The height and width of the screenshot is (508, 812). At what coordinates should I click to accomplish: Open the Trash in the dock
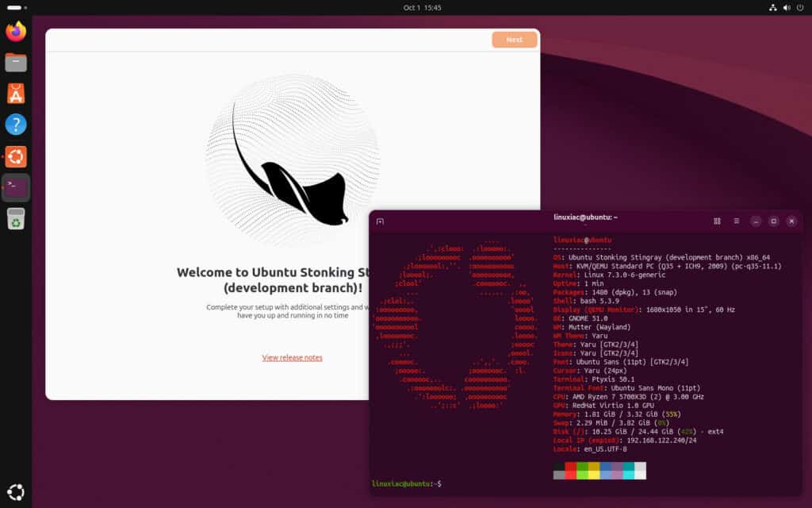pos(16,218)
